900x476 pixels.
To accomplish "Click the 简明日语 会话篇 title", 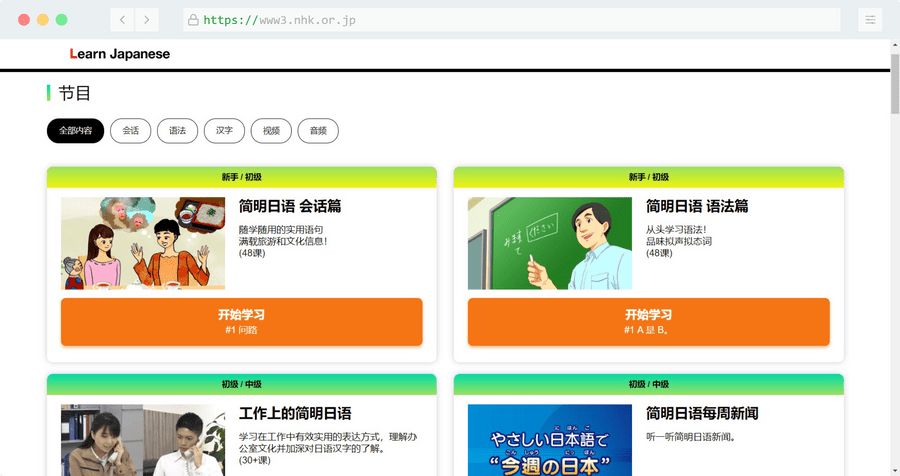I will tap(290, 206).
